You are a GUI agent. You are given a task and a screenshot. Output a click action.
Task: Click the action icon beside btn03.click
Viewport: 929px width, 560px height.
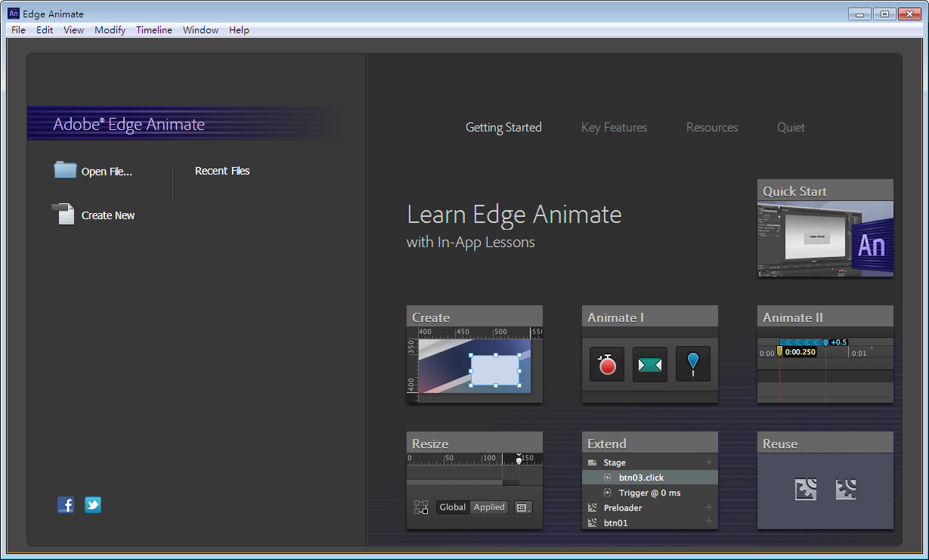(607, 478)
